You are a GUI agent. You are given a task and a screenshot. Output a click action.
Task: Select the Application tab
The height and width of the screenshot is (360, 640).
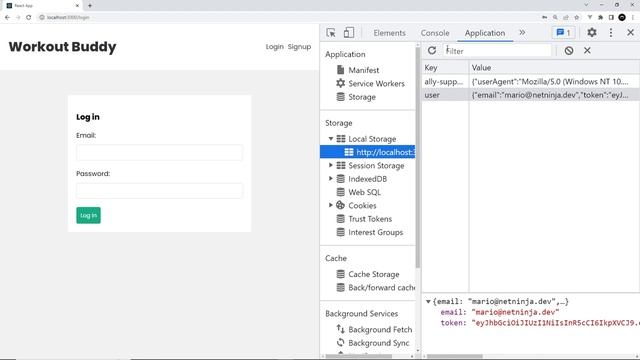pos(485,33)
